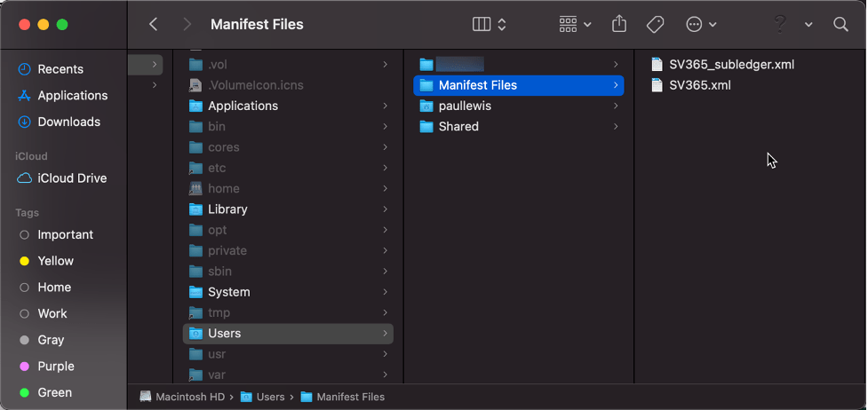The image size is (868, 410).
Task: Click Macintosh HD in the path bar
Action: pyautogui.click(x=187, y=397)
